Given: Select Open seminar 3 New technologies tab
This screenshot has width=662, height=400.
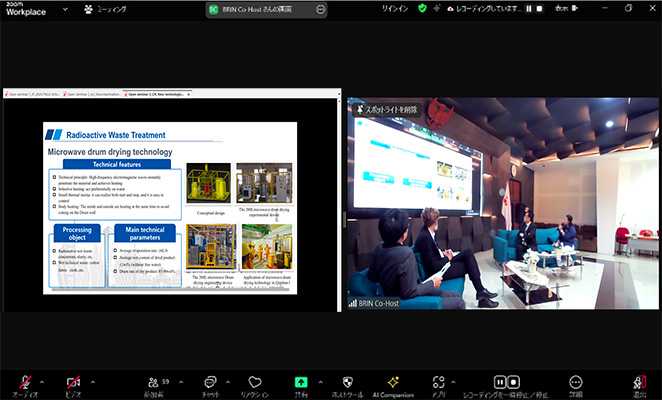Looking at the screenshot, I should 155,94.
